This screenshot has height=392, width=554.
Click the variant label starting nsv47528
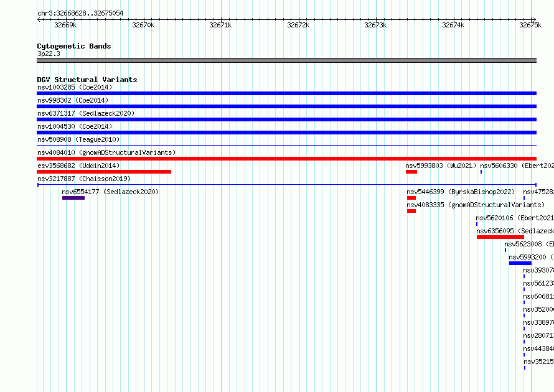coord(538,192)
